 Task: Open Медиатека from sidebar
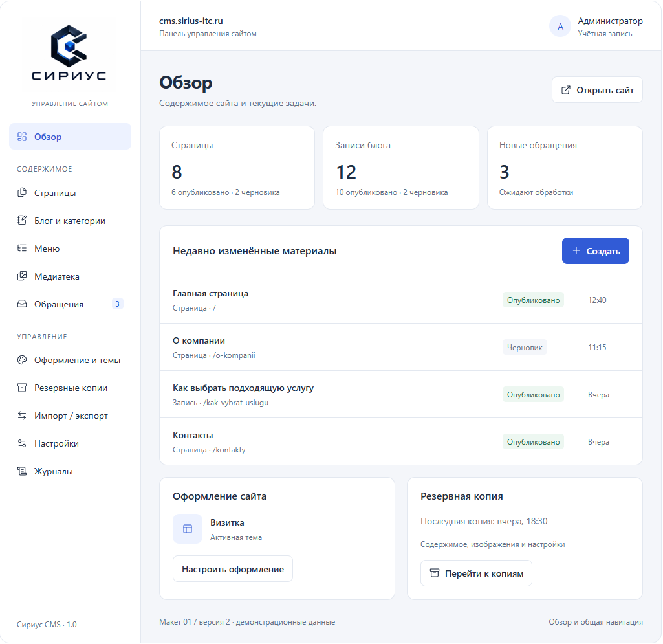coord(71,276)
